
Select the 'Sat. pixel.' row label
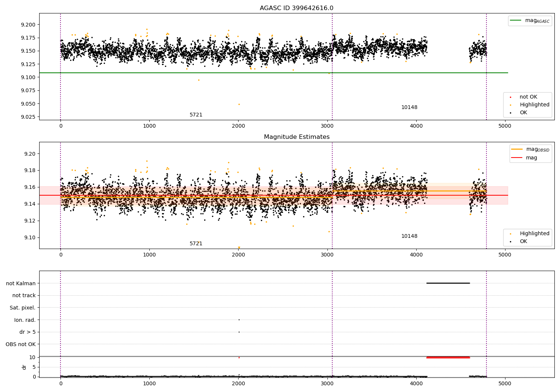click(22, 308)
